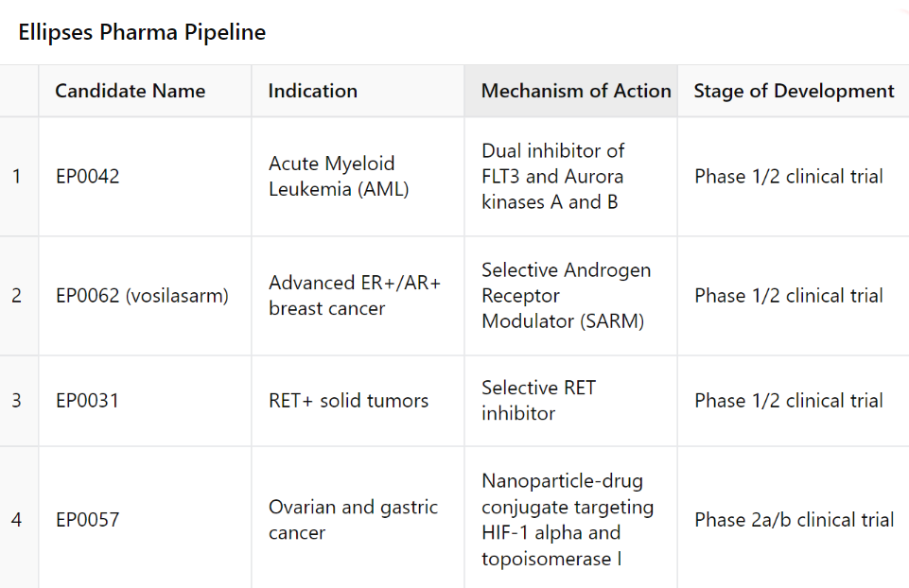Select the EP0057 candidate cell

88,520
